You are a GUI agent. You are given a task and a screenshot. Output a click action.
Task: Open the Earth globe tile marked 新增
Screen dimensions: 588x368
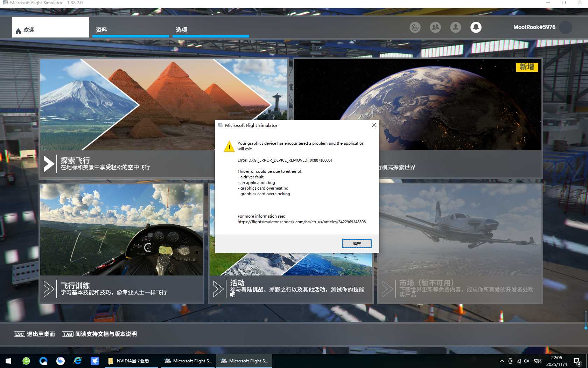(x=418, y=104)
